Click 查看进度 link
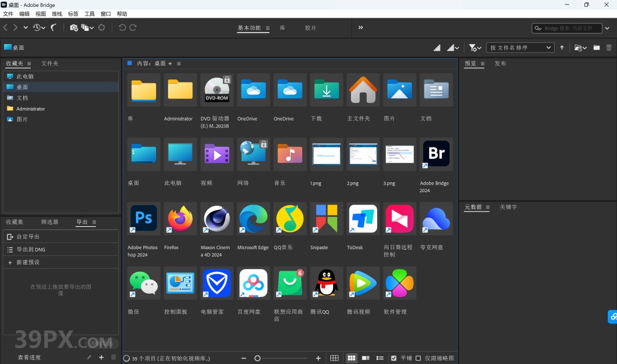The width and height of the screenshot is (617, 364). (29, 358)
